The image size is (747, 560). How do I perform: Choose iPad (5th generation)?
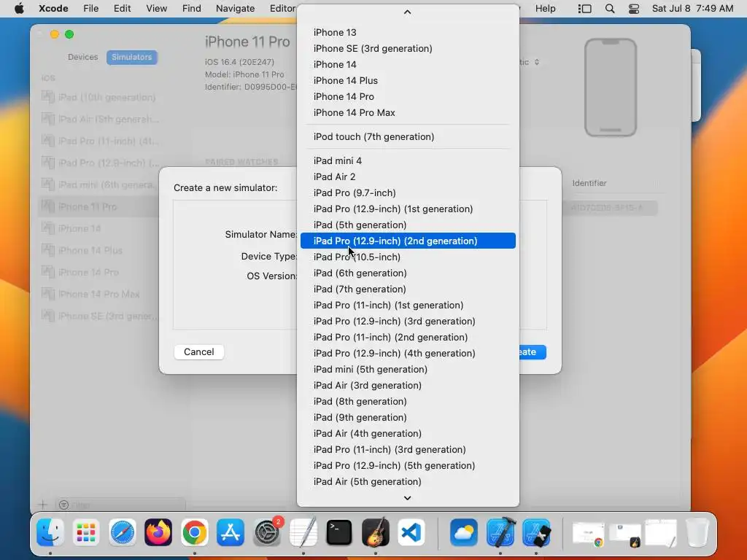coord(408,225)
